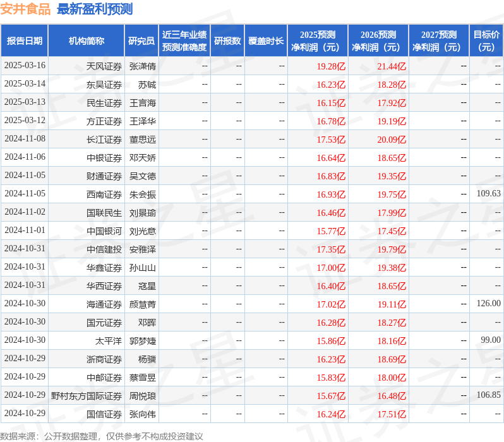Click the 17.00亿 profit forecast value
This screenshot has width=504, height=442.
click(331, 268)
